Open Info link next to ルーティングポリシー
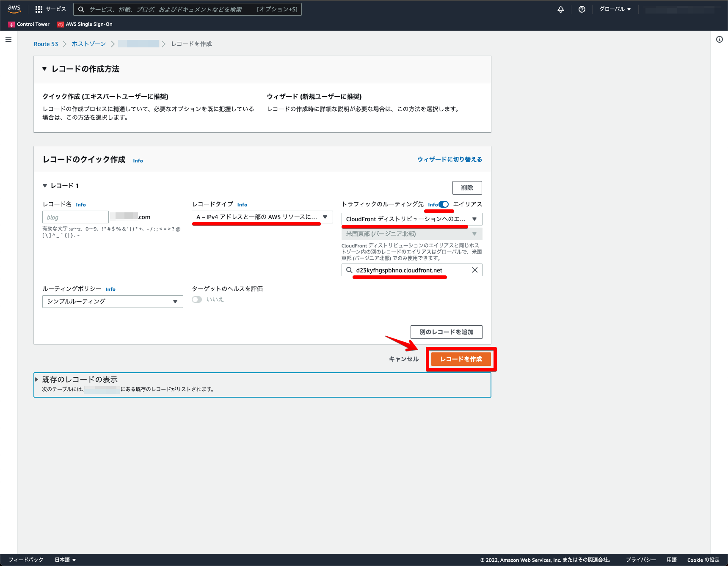The height and width of the screenshot is (566, 728). pyautogui.click(x=110, y=289)
